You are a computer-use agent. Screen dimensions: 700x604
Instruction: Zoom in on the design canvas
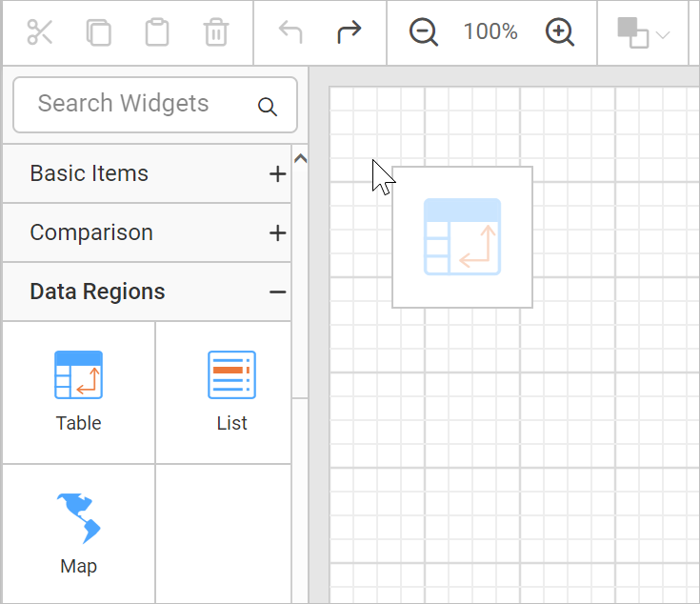click(x=559, y=32)
